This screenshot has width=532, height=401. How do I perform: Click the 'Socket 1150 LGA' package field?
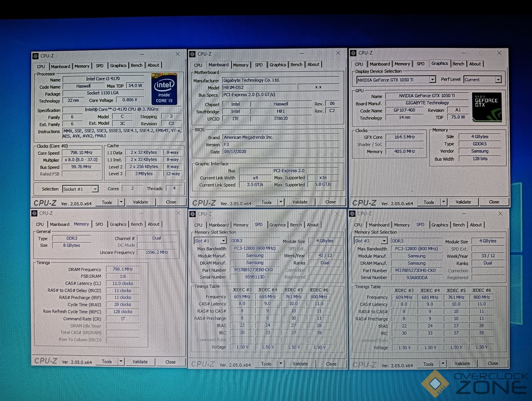coord(103,93)
